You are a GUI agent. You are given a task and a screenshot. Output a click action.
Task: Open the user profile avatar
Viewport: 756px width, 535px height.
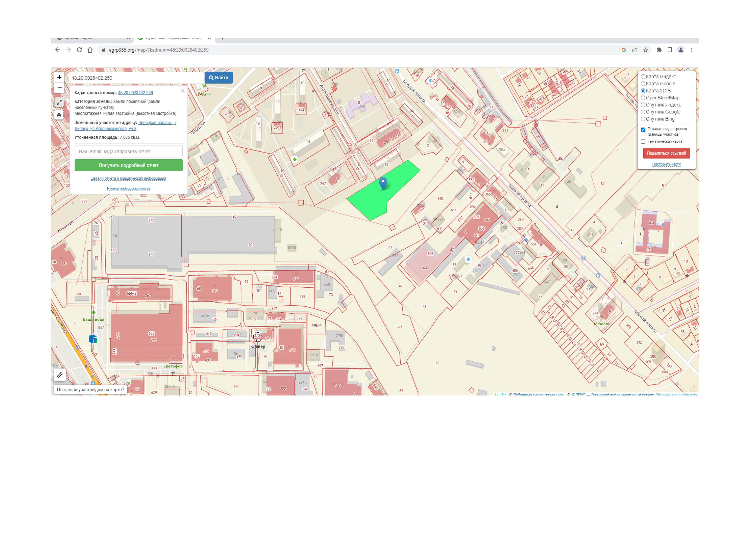tap(681, 50)
